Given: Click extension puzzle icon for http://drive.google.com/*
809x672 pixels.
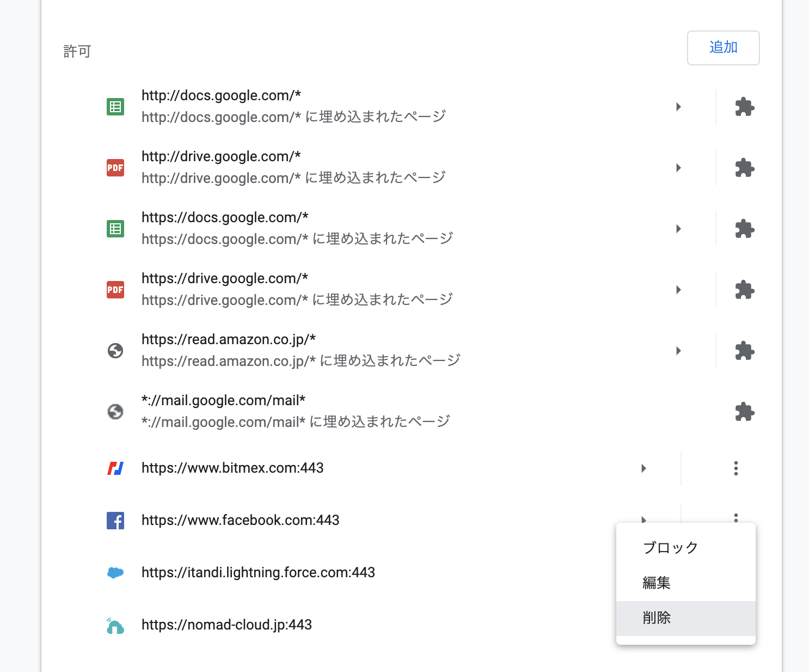Looking at the screenshot, I should 744,168.
